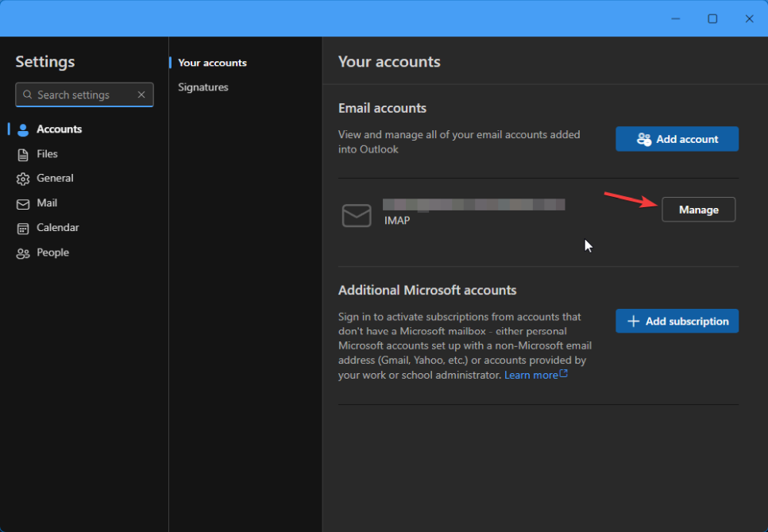Click the Settings title text
Screen dimensions: 768x532
pos(45,62)
